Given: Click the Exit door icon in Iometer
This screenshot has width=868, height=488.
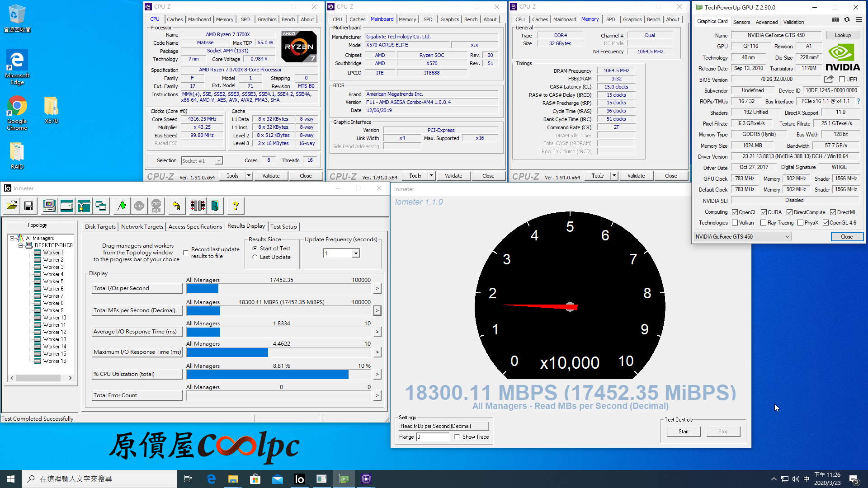Looking at the screenshot, I should click(x=215, y=206).
